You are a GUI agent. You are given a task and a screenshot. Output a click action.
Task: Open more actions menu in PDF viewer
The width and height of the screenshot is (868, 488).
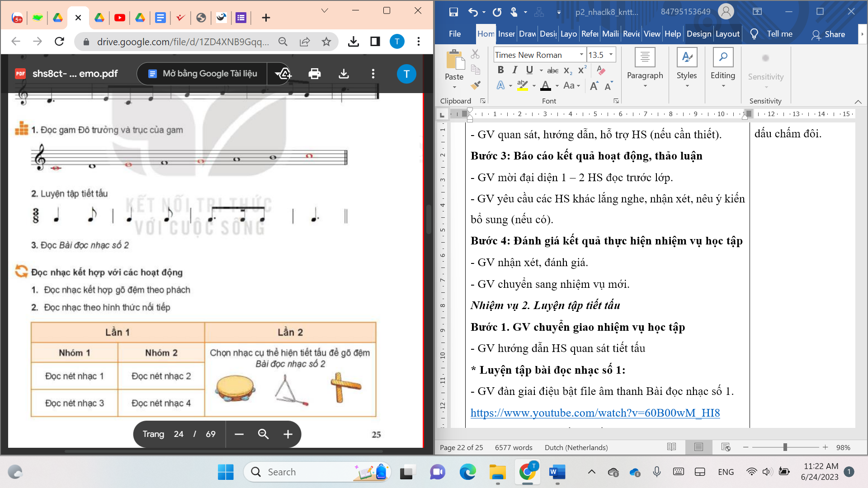[373, 74]
